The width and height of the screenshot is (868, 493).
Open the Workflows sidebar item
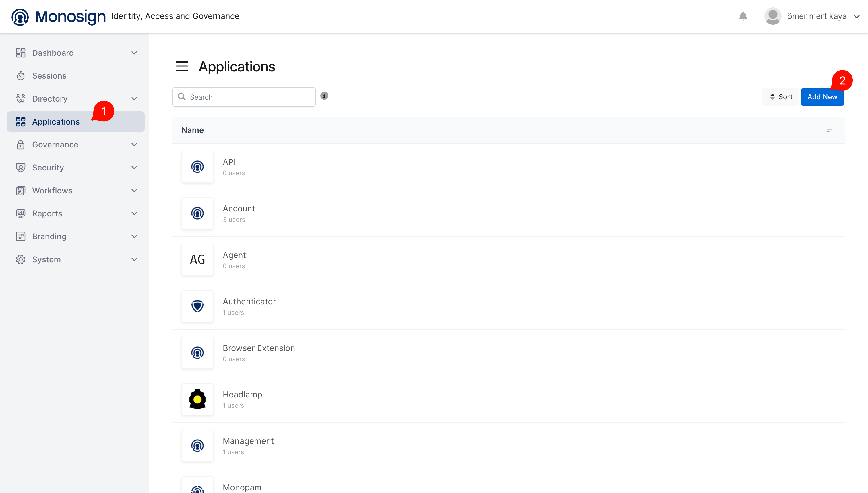pos(76,191)
